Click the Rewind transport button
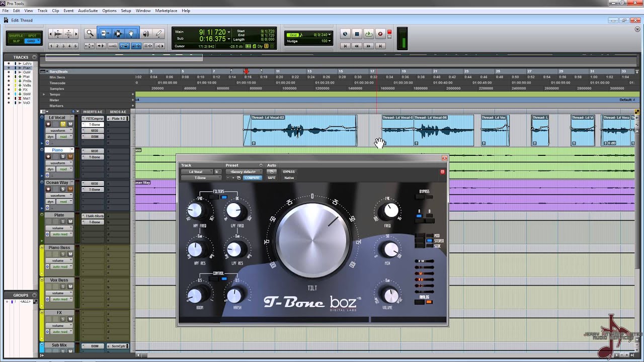The height and width of the screenshot is (362, 644). point(357,46)
